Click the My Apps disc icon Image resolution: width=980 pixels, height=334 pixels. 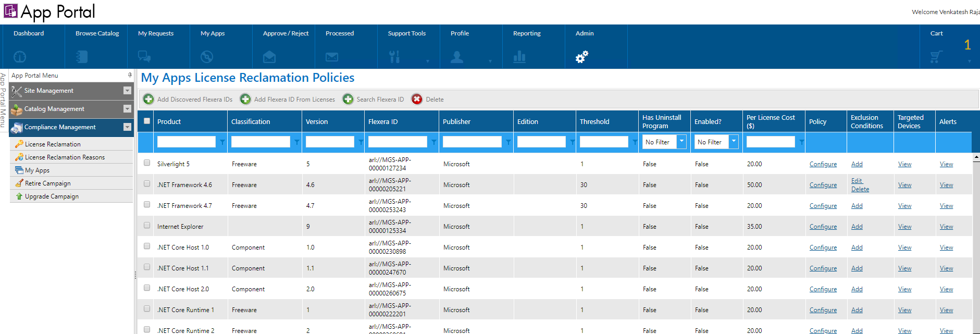click(x=207, y=57)
